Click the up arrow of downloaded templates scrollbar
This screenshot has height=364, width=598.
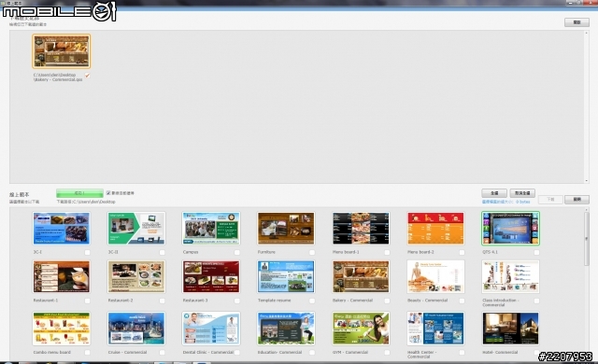[587, 33]
